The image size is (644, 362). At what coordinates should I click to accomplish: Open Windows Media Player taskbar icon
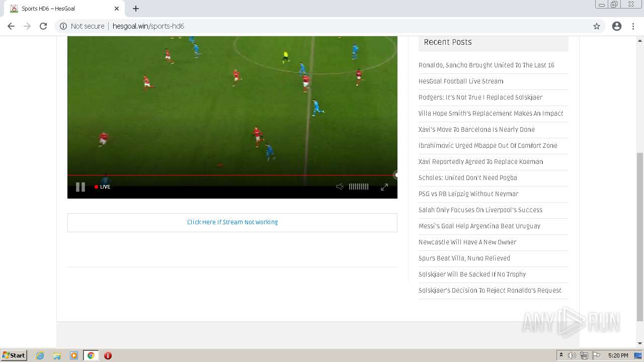[74, 355]
